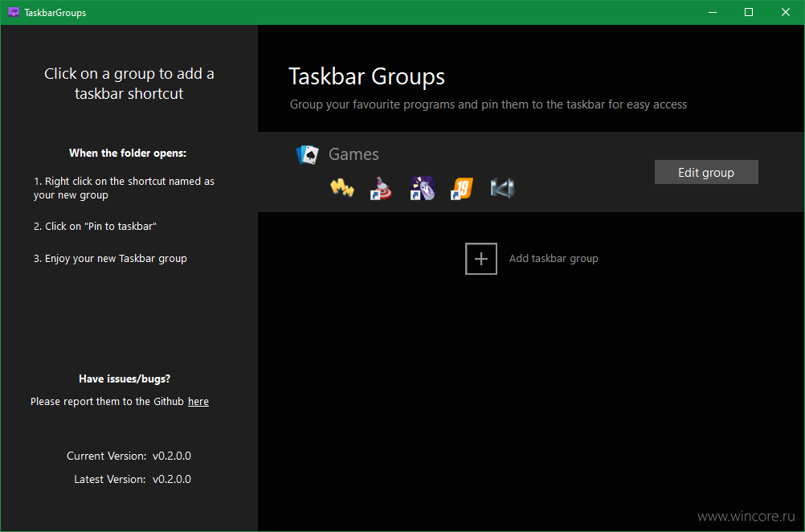Viewport: 805px width, 532px height.
Task: Close the TaskbarGroups window
Action: click(786, 12)
